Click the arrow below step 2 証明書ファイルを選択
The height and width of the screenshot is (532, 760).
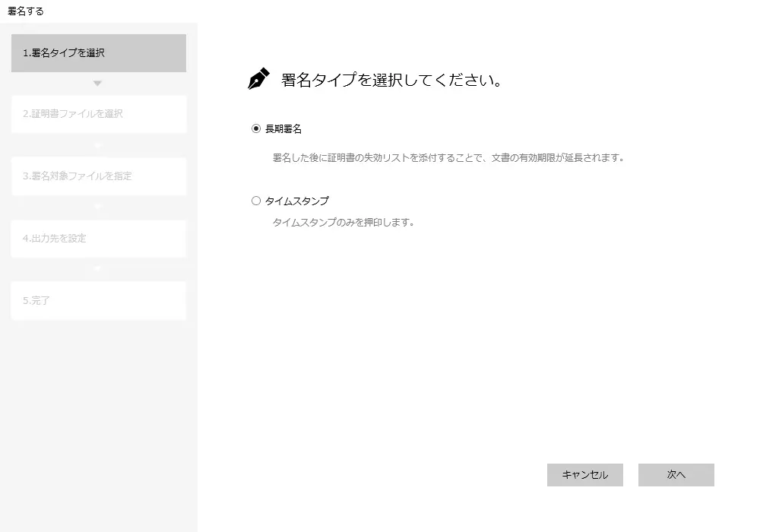[97, 144]
